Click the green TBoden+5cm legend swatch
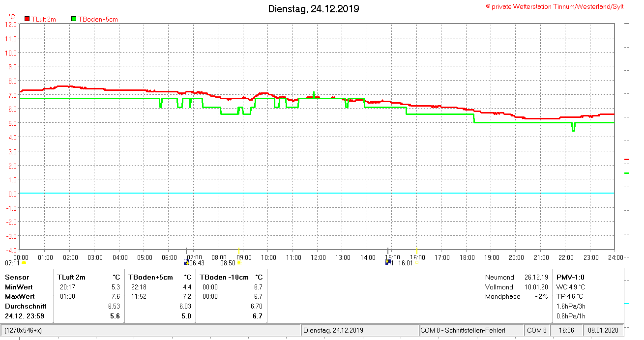This screenshot has width=644, height=340. click(x=74, y=19)
